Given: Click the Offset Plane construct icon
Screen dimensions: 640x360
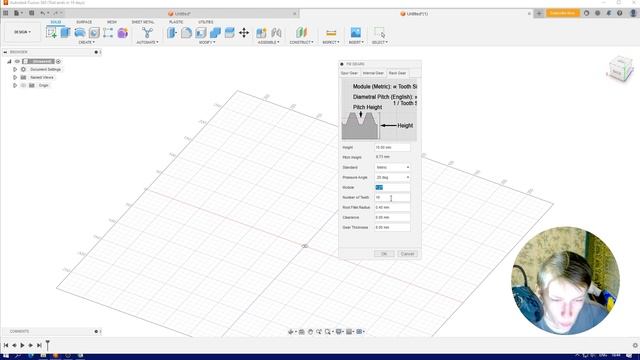Looking at the screenshot, I should [x=301, y=33].
